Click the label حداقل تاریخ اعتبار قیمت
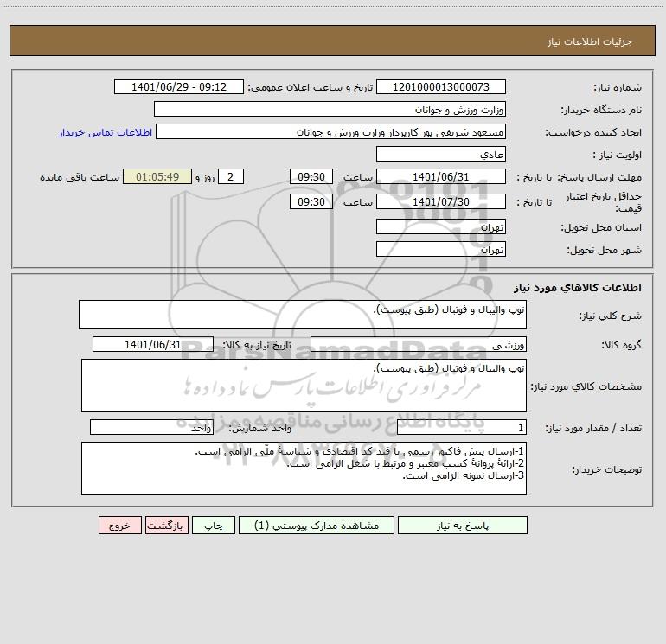The height and width of the screenshot is (644, 666). tap(604, 202)
